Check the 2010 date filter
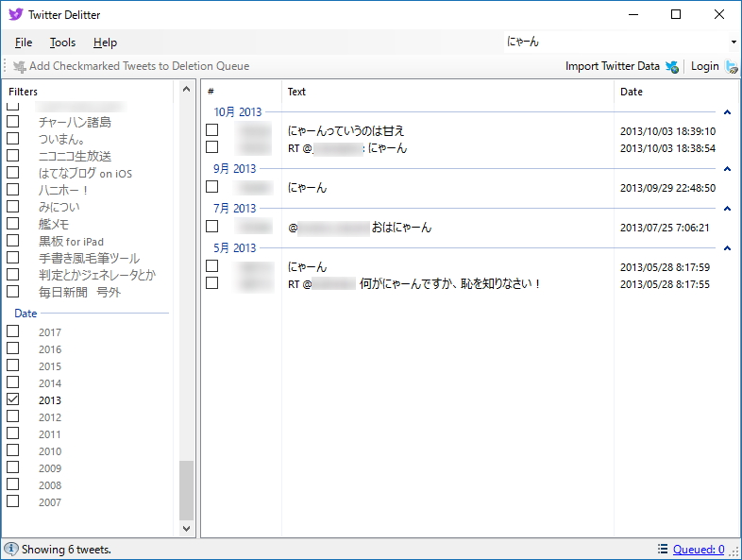 13,450
